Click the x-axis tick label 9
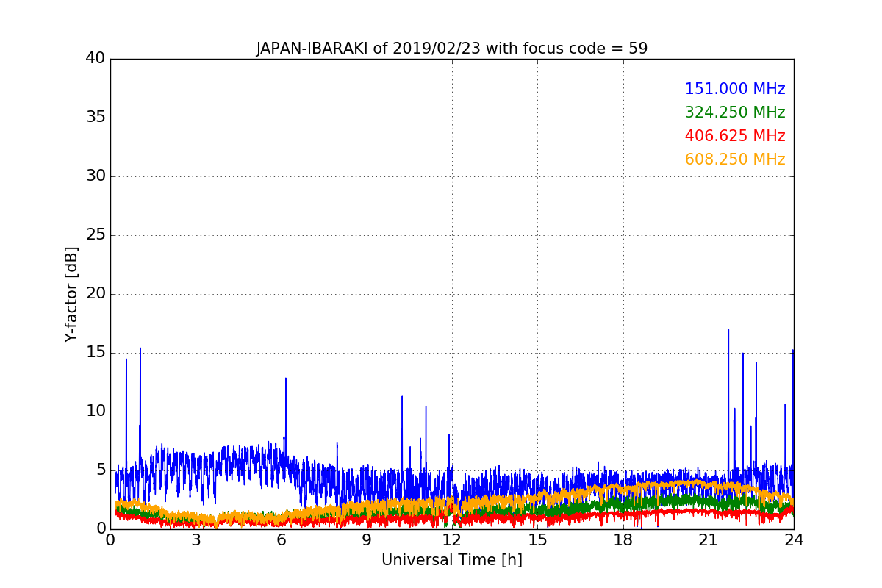The height and width of the screenshot is (588, 882). [x=367, y=540]
